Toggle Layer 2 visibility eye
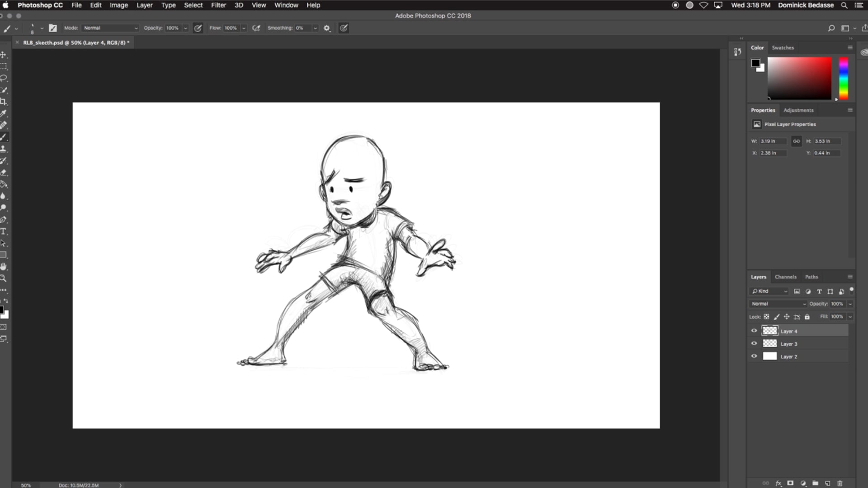868x488 pixels. (754, 356)
